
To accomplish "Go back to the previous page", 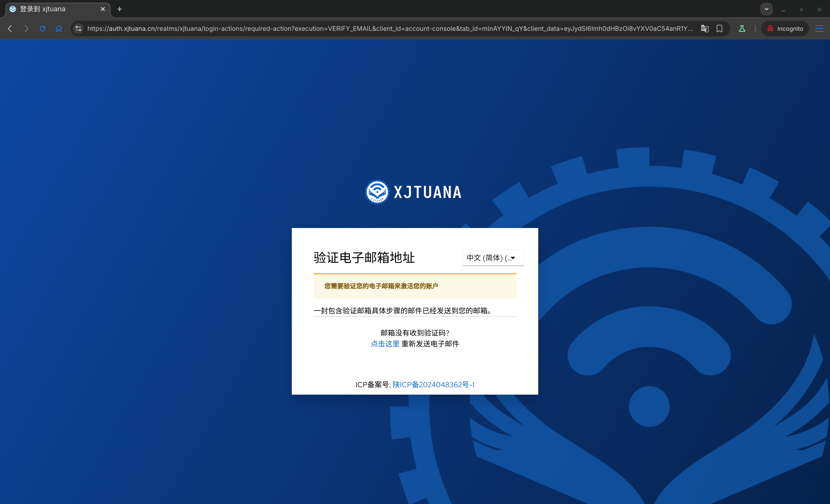I will (10, 29).
